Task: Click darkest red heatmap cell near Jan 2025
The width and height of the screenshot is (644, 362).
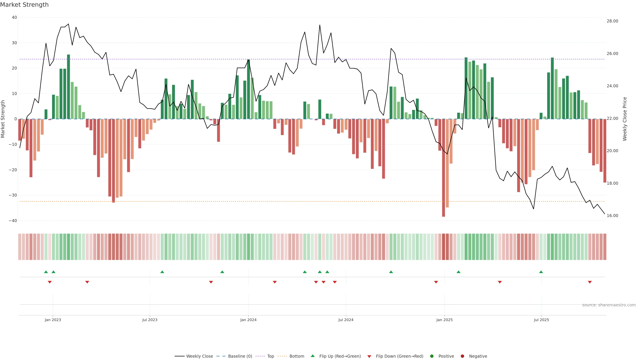Action: (x=443, y=247)
